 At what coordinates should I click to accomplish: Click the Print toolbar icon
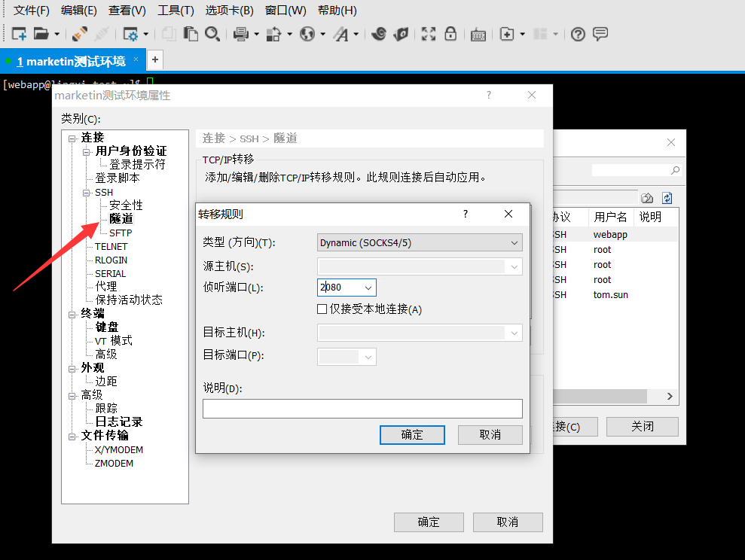click(x=240, y=34)
